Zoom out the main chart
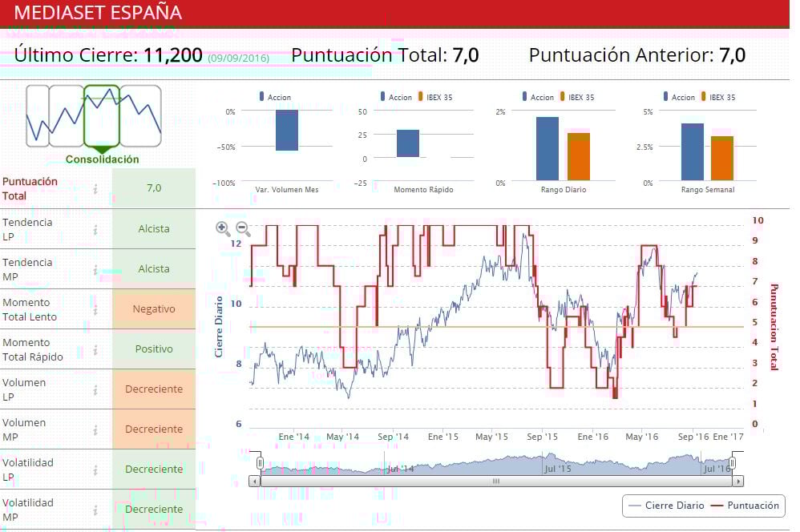The width and height of the screenshot is (800, 532). [x=243, y=229]
